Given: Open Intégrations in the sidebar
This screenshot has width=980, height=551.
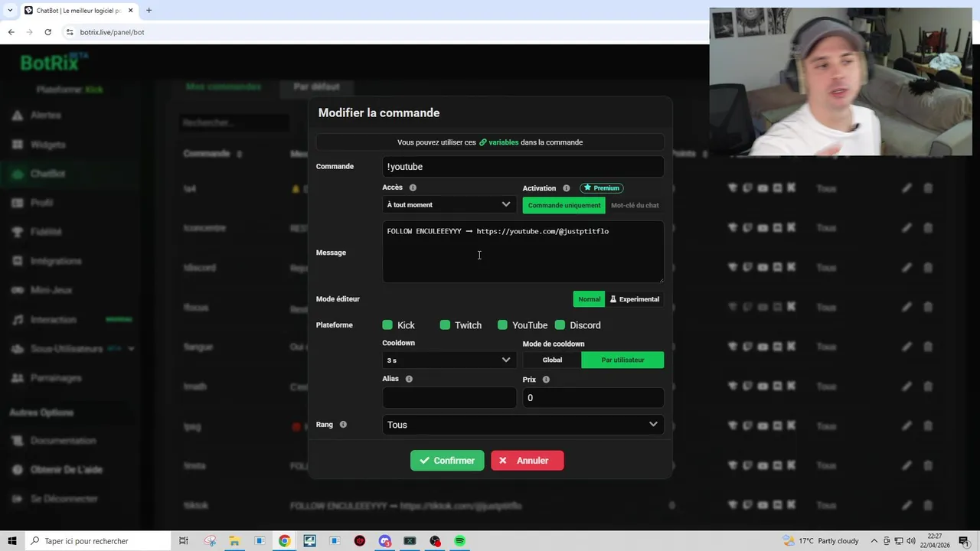Looking at the screenshot, I should point(55,261).
